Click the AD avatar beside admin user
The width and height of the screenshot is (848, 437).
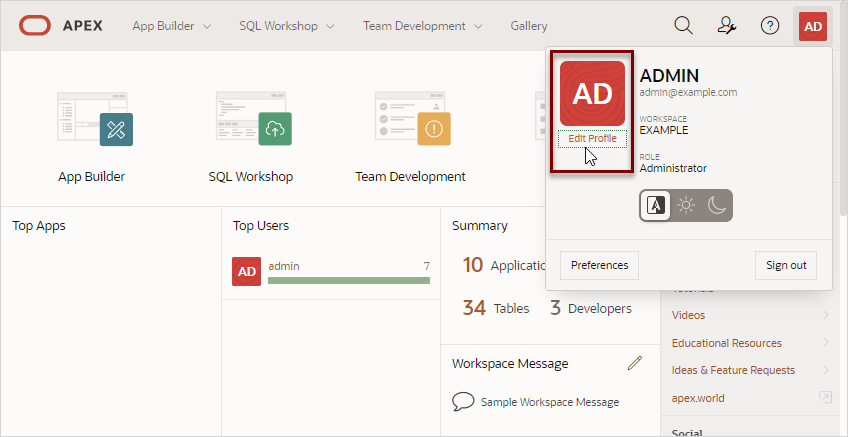(x=247, y=271)
